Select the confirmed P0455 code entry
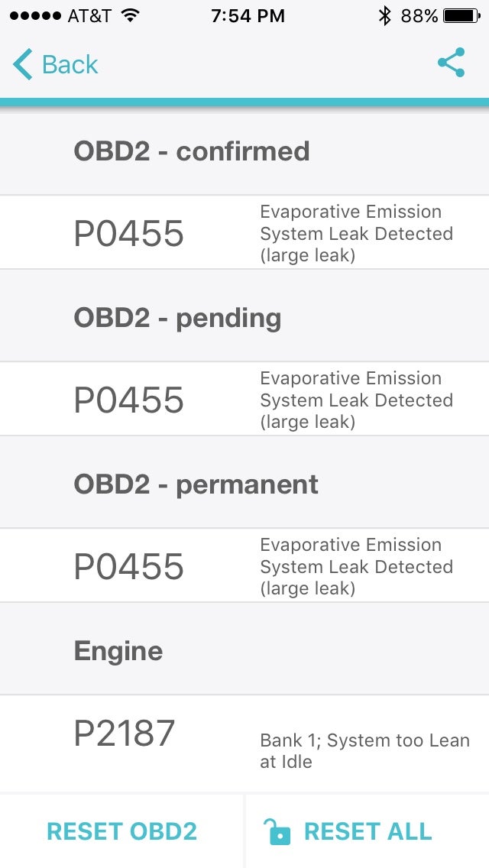This screenshot has height=868, width=489. pyautogui.click(x=244, y=232)
